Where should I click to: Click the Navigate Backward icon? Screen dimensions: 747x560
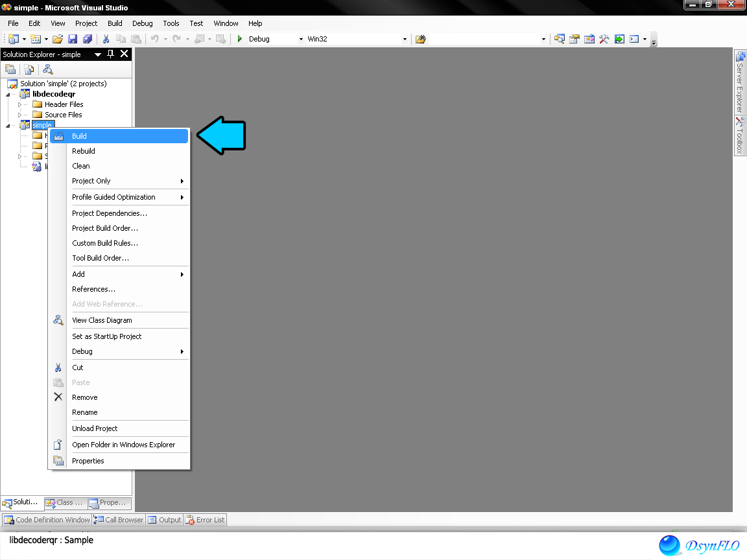199,39
